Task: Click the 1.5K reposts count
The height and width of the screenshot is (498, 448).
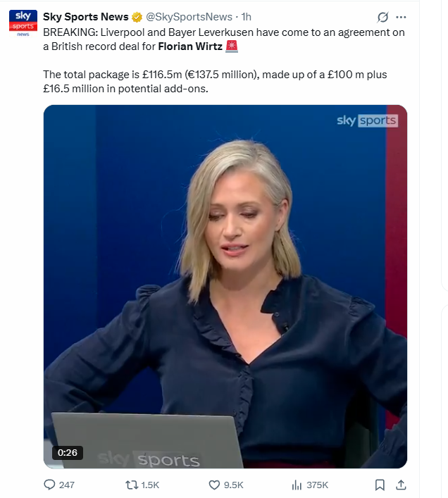Action: click(x=150, y=485)
